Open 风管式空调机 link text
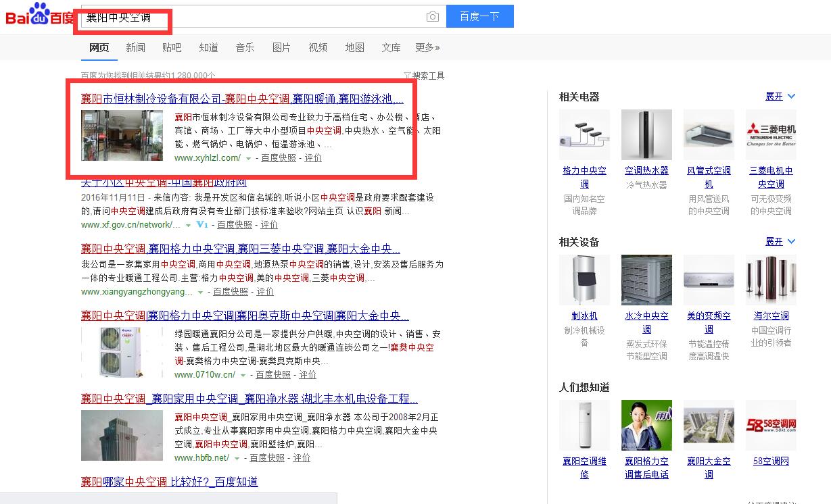The height and width of the screenshot is (504, 831). [709, 178]
